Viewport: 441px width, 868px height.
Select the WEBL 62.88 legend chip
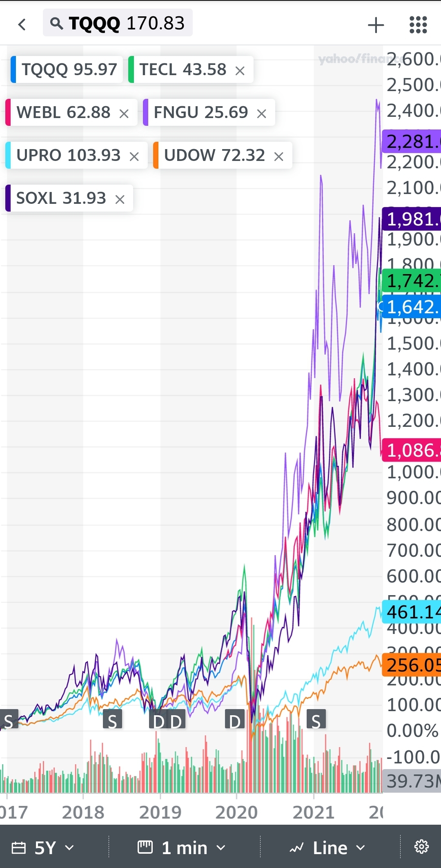[x=71, y=112]
